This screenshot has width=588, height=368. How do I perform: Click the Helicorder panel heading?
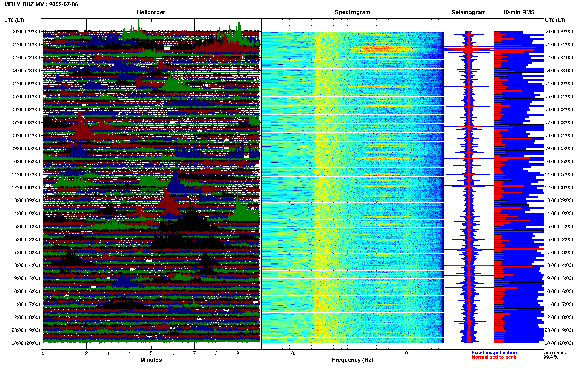[151, 12]
